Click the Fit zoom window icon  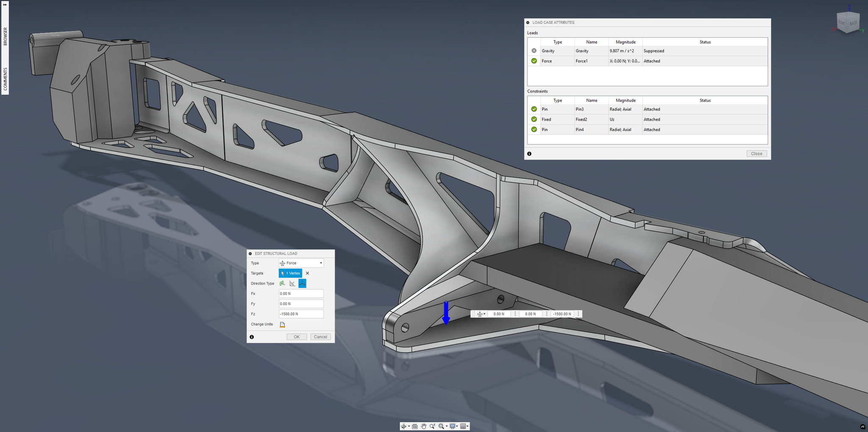coord(442,426)
